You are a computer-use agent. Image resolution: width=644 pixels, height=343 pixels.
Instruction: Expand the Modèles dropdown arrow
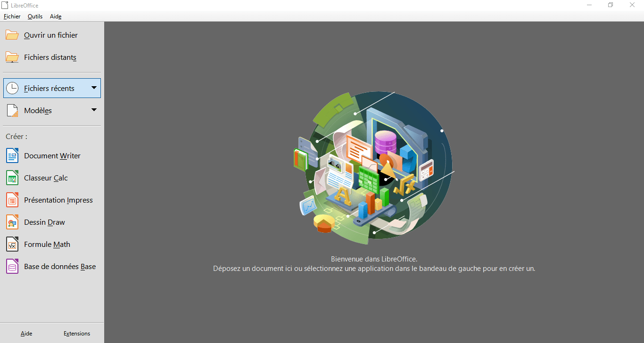pos(94,110)
